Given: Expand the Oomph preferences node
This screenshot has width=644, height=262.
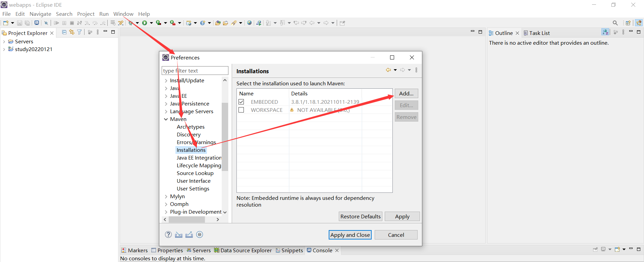Looking at the screenshot, I should pos(166,204).
